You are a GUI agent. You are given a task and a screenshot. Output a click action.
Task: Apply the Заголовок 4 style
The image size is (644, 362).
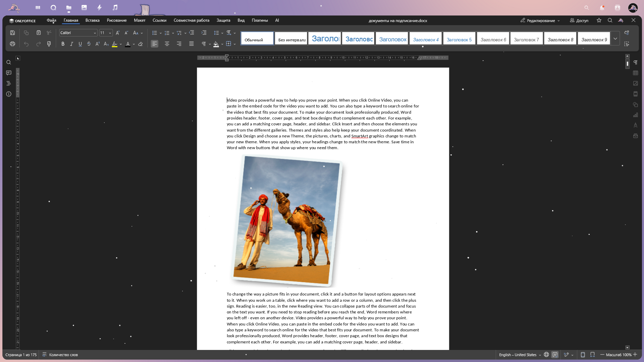[x=425, y=39]
